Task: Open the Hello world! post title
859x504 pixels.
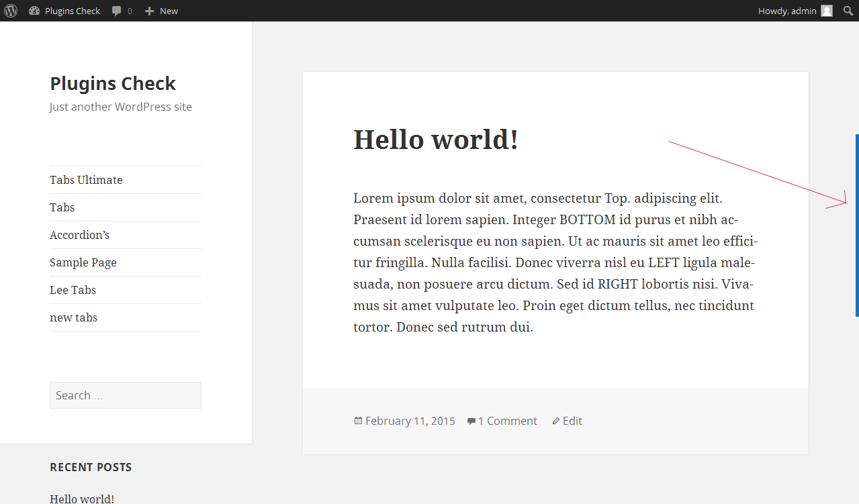Action: click(x=436, y=139)
